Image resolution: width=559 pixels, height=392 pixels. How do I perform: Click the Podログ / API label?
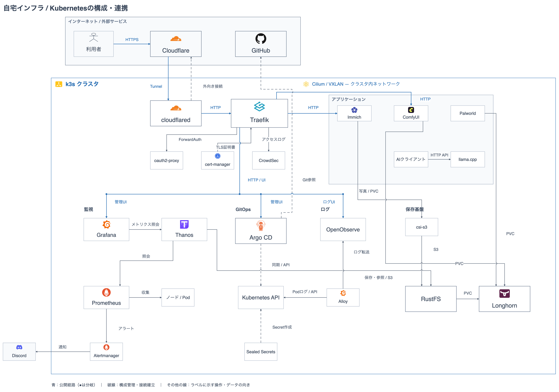point(305,291)
